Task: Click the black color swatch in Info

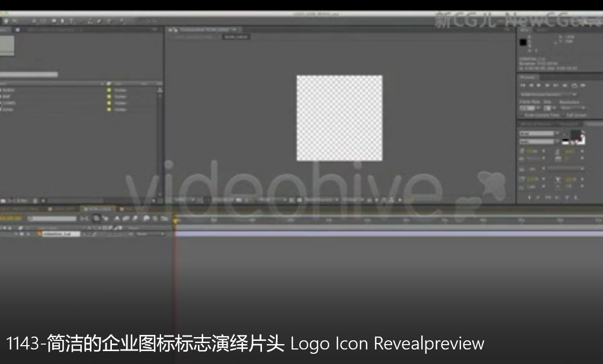Action: (523, 42)
